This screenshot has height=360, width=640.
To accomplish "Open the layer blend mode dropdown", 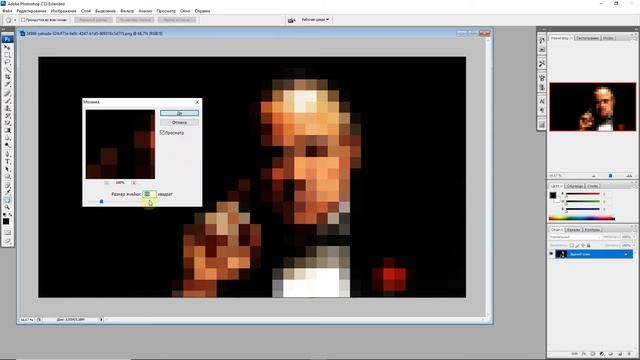I will point(575,237).
